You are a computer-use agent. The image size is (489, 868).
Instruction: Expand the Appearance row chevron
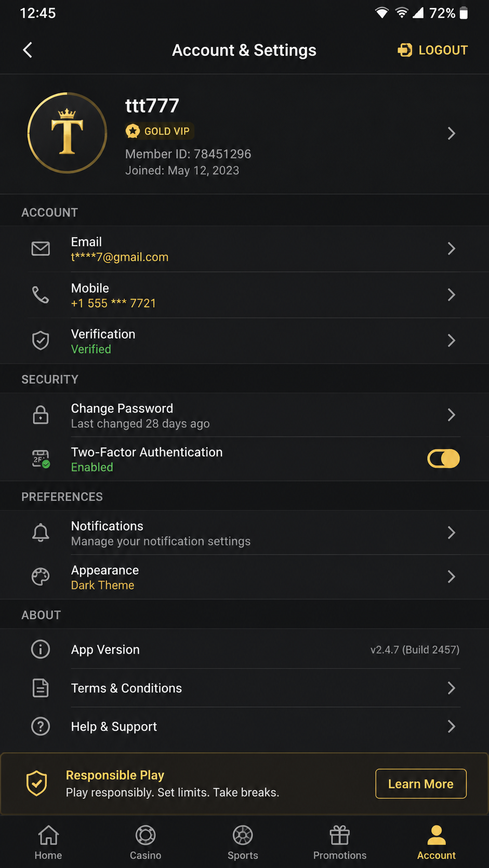click(452, 577)
